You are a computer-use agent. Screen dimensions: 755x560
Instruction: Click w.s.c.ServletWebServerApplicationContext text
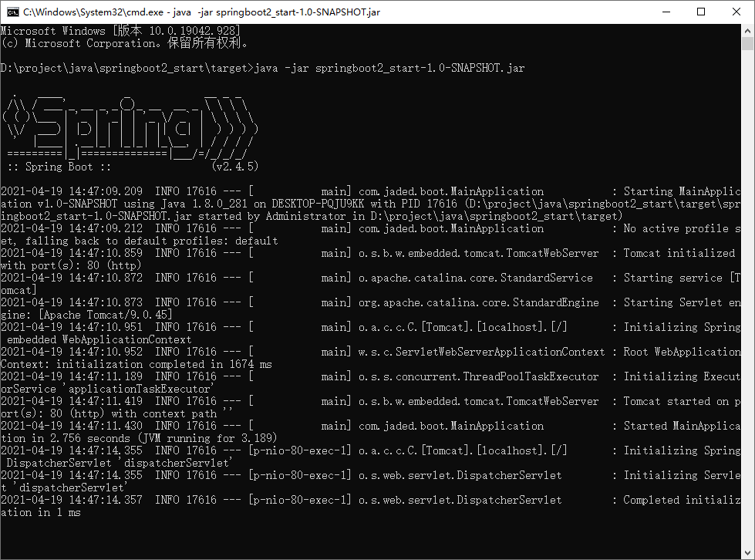481,352
